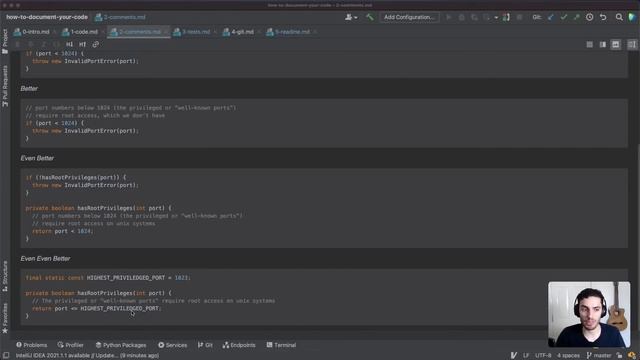Click the Run with Coverage icon
The height and width of the screenshot is (360, 640).
(x=474, y=17)
